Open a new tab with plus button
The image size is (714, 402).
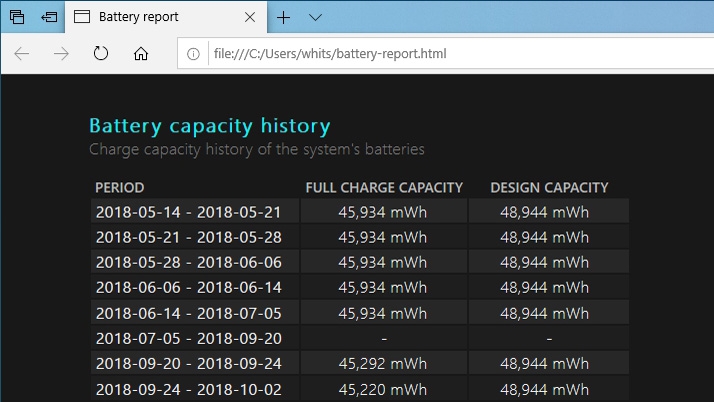284,17
